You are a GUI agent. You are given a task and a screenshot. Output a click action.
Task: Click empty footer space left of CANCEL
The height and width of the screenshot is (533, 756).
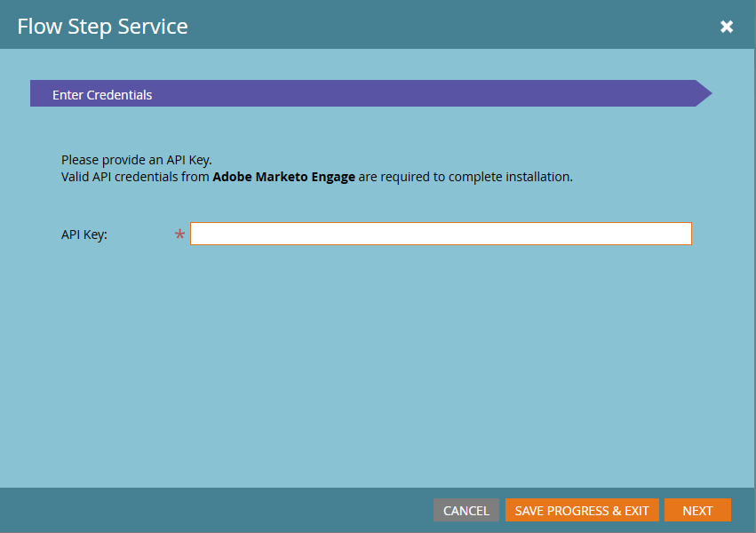[222, 511]
